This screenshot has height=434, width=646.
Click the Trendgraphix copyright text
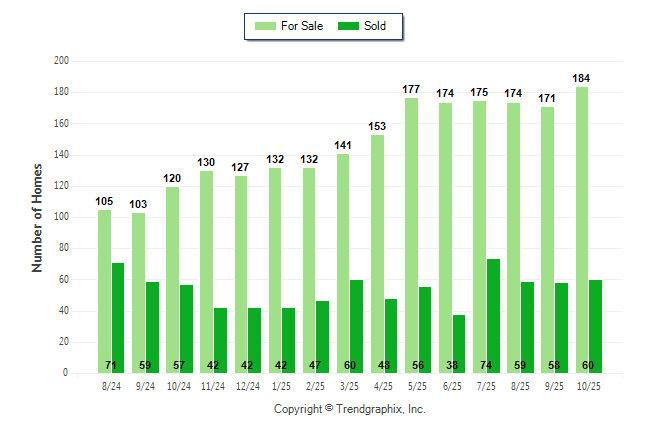(x=350, y=409)
